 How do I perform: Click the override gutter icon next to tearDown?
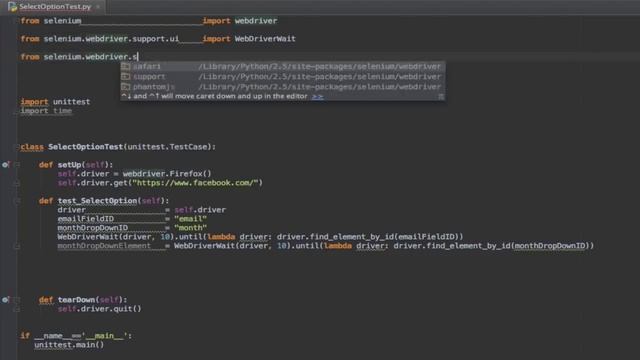pos(5,300)
